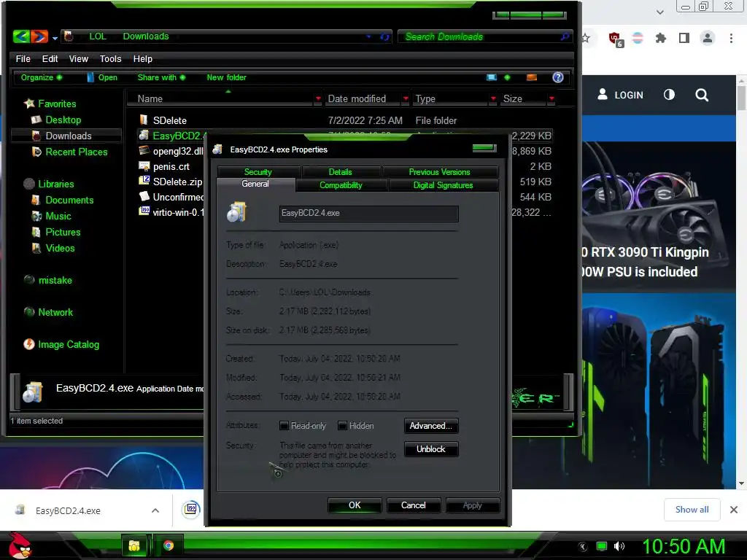This screenshot has height=560, width=747.
Task: Click Show all downloads button
Action: click(x=692, y=510)
